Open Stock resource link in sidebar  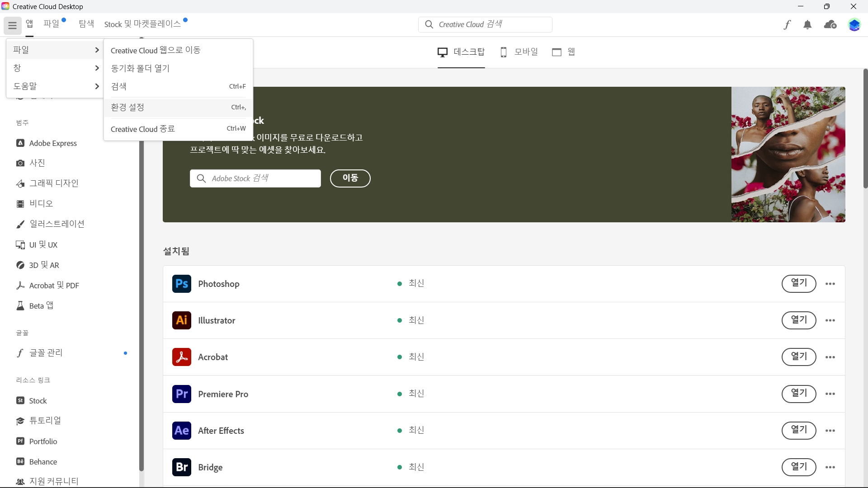(x=32, y=401)
